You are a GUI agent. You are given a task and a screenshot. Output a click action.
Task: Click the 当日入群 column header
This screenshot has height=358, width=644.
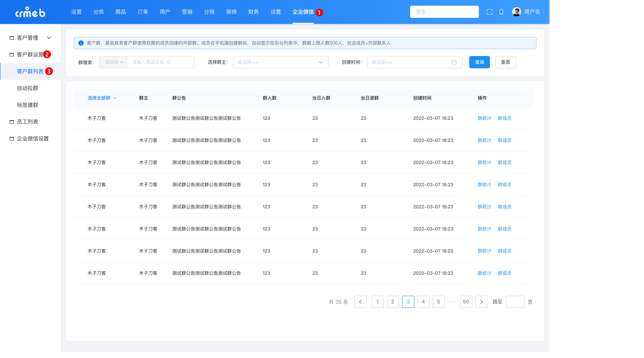pyautogui.click(x=321, y=98)
